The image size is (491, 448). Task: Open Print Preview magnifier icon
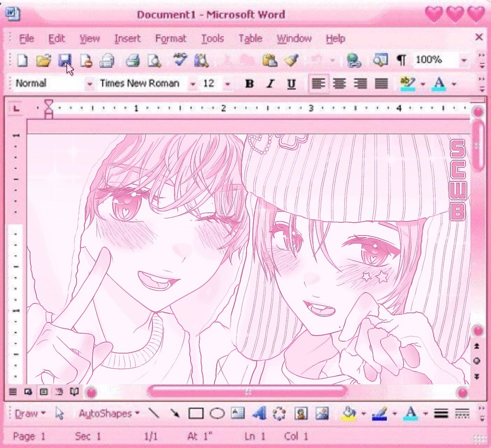pos(154,61)
